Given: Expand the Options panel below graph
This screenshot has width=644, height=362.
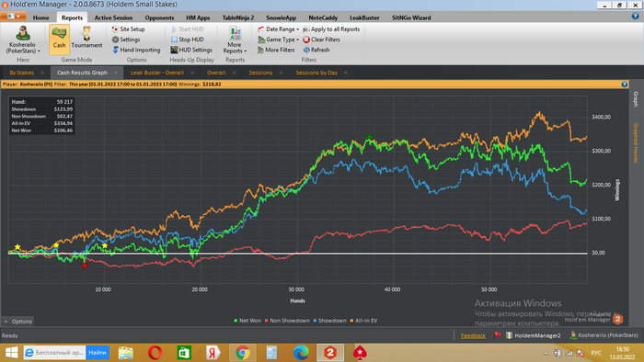Looking at the screenshot, I should tap(17, 322).
